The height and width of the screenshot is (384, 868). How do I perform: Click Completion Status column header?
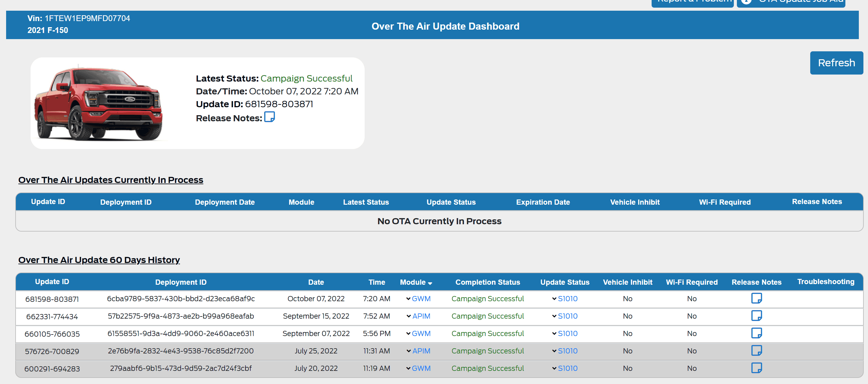pos(487,282)
